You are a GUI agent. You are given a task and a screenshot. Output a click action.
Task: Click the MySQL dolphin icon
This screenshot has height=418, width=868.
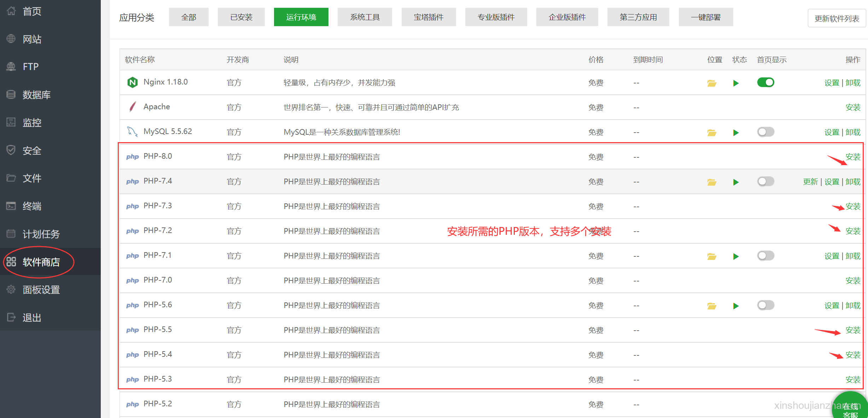pyautogui.click(x=132, y=132)
